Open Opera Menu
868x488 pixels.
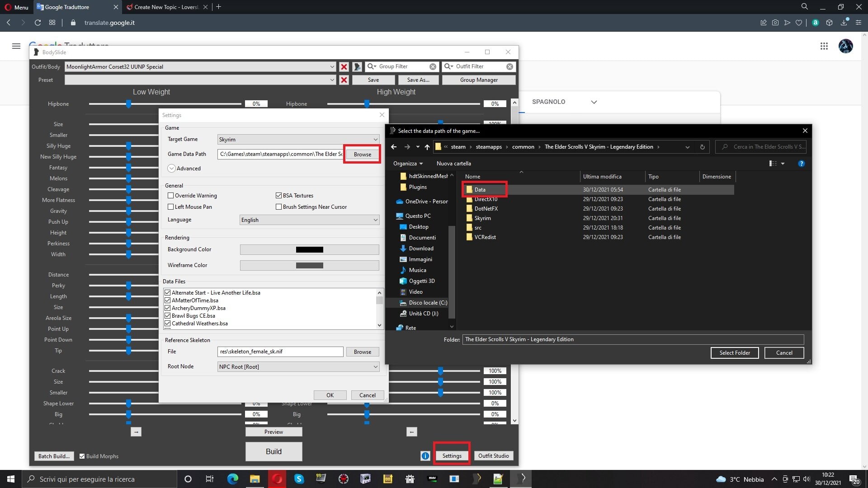click(x=16, y=7)
